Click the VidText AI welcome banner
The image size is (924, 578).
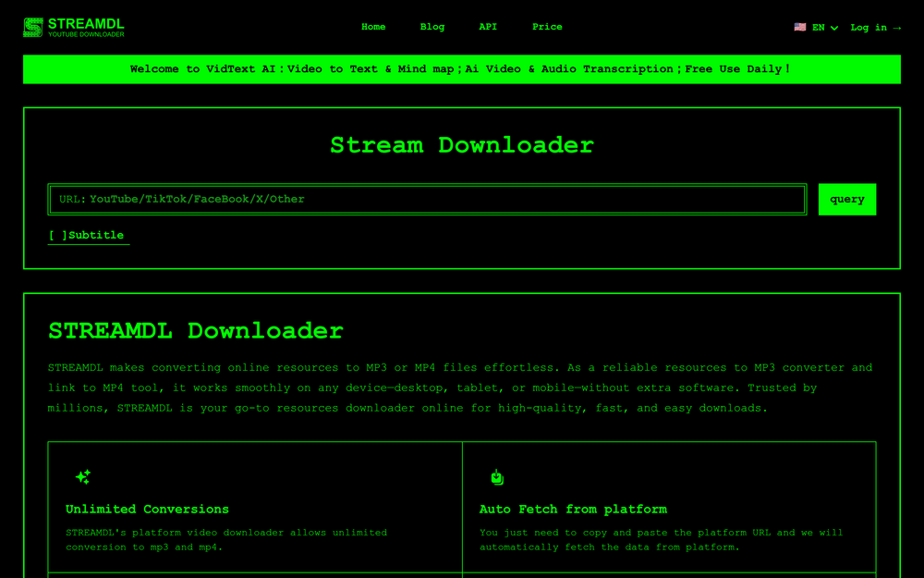point(461,69)
